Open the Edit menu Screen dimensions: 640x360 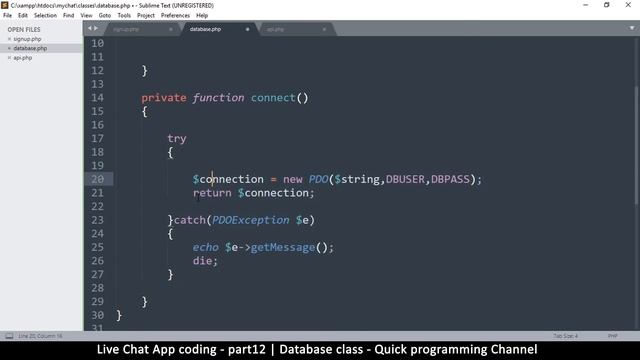click(x=22, y=16)
